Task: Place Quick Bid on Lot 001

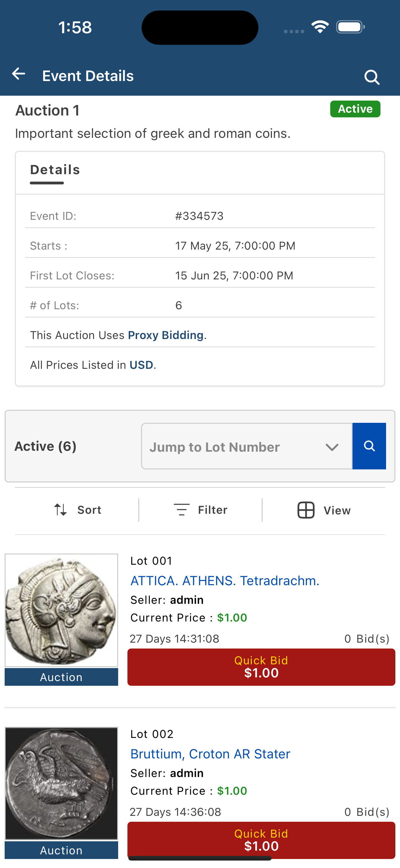Action: pos(261,667)
